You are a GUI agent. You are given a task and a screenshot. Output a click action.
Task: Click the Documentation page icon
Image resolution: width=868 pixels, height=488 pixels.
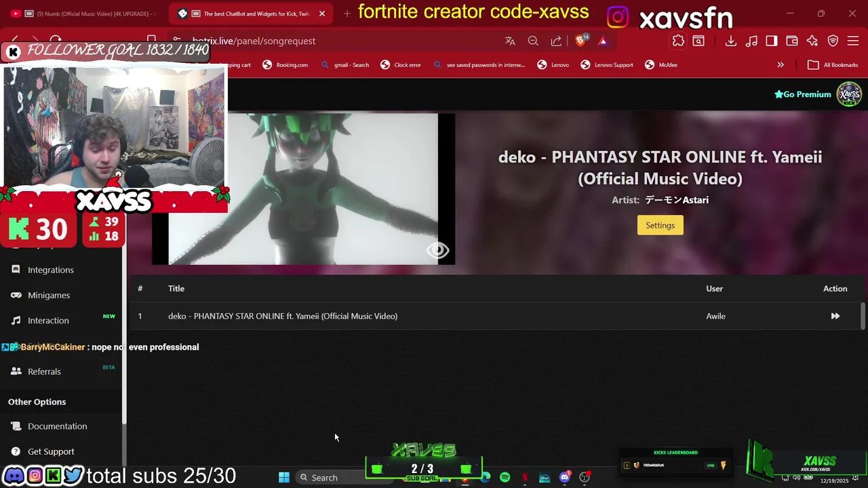[x=16, y=426]
